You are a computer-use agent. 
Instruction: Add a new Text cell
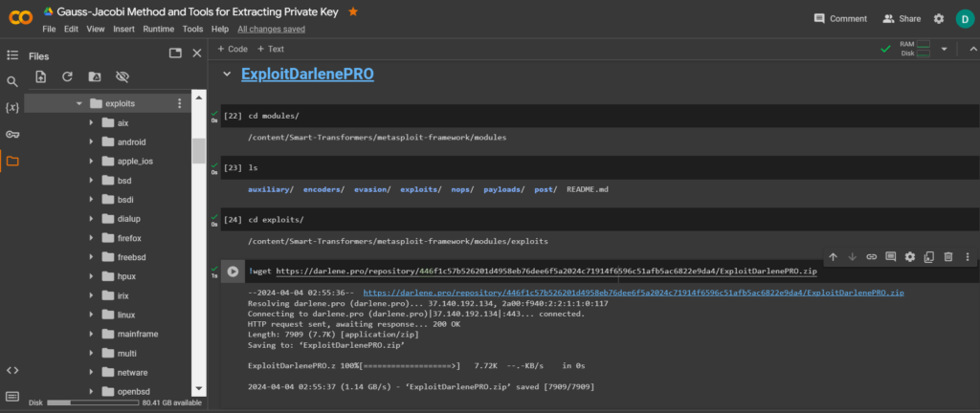point(270,49)
